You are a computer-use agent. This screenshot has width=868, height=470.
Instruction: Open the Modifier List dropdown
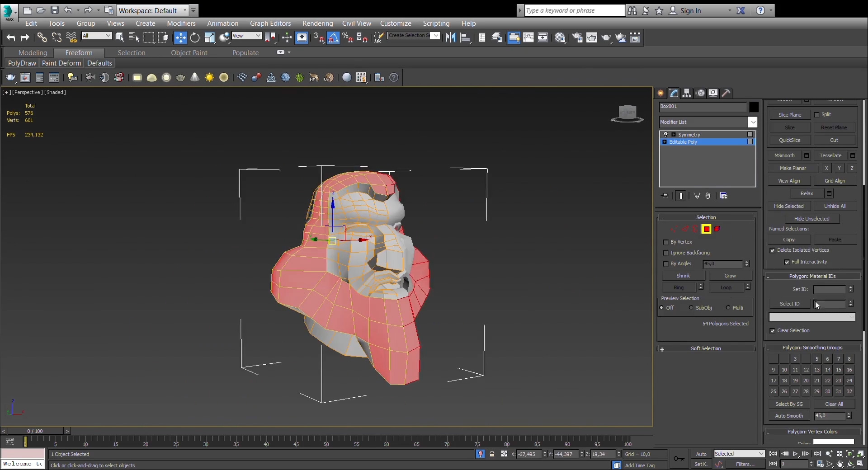click(x=752, y=122)
